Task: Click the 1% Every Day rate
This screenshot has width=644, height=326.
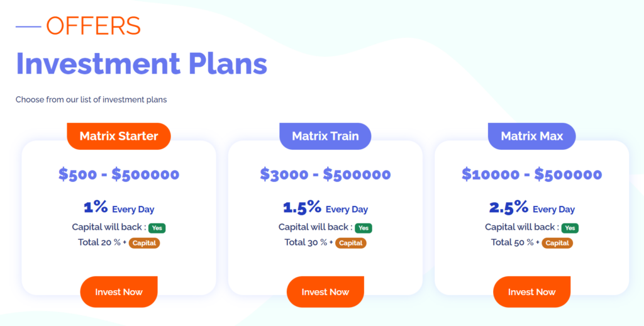Action: pyautogui.click(x=119, y=208)
